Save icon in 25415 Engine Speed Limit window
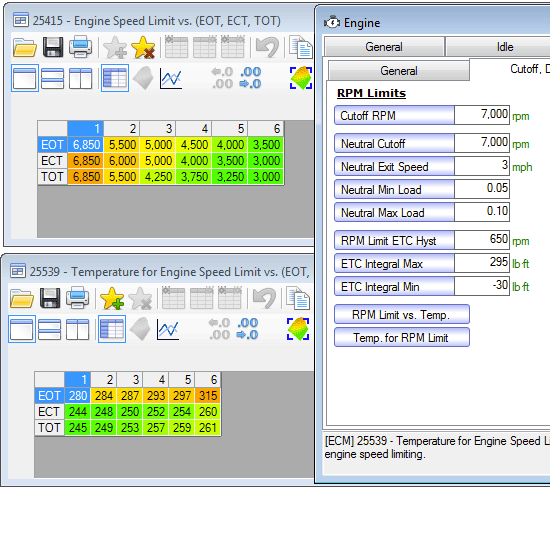Image resolution: width=550 pixels, height=533 pixels. click(x=53, y=47)
